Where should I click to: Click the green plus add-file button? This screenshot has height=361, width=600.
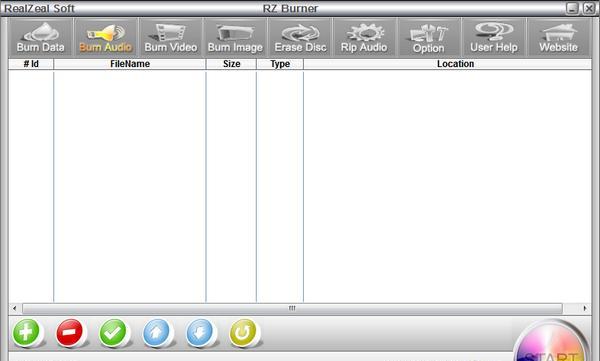[26, 332]
